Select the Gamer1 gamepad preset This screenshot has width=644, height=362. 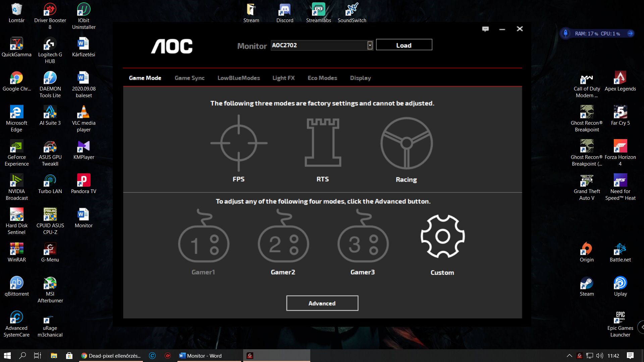pos(204,242)
